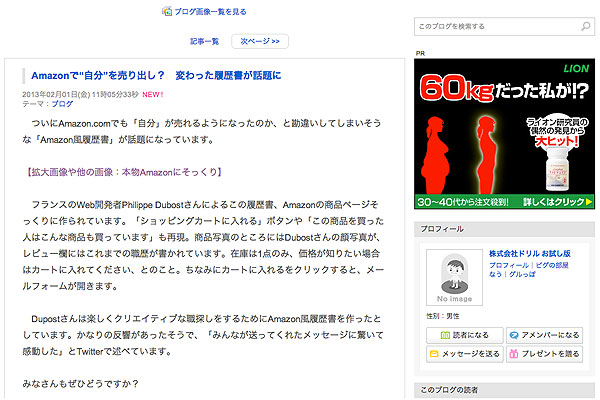Click the このブログの読者 section header
Viewport: 600px width, 400px height.
[504, 390]
